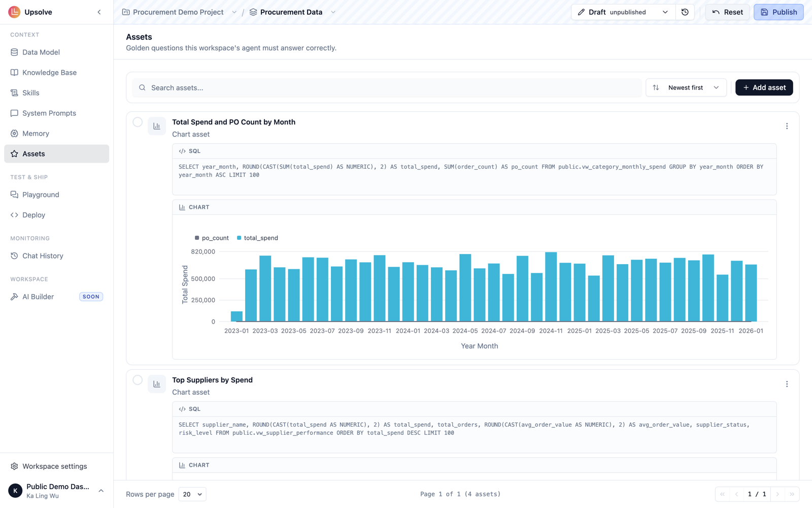This screenshot has width=812, height=508.
Task: Click user avatar K icon
Action: [x=15, y=491]
